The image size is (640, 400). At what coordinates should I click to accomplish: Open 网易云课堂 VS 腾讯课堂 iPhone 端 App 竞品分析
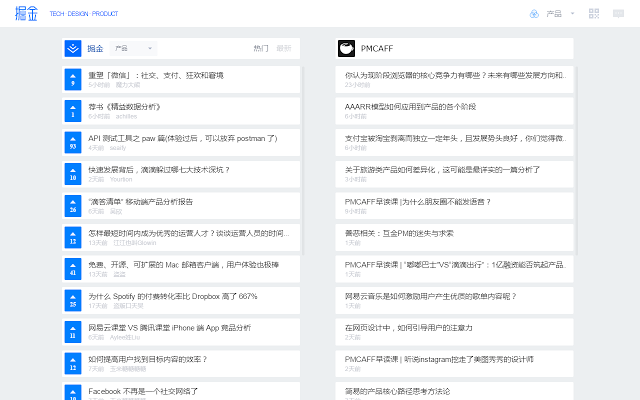(169, 328)
